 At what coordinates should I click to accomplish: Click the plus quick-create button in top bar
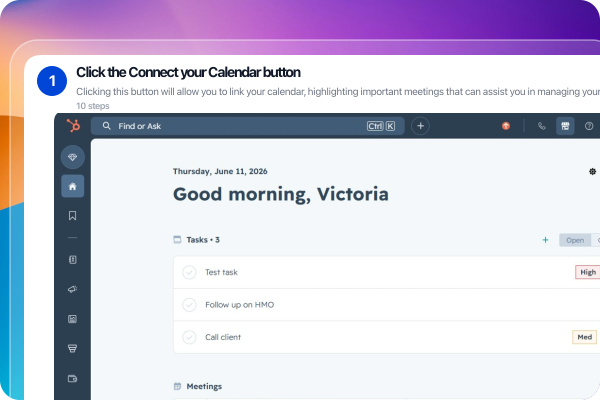(x=420, y=126)
